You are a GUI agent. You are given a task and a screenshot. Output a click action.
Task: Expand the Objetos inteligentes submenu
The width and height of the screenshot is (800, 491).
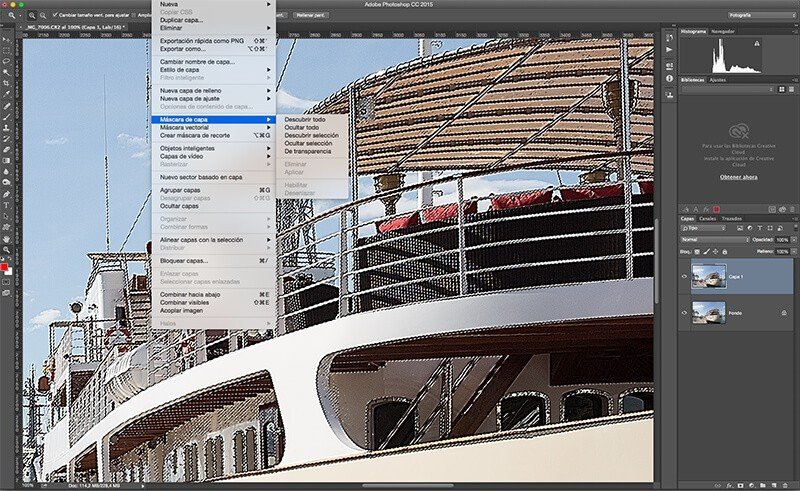213,148
